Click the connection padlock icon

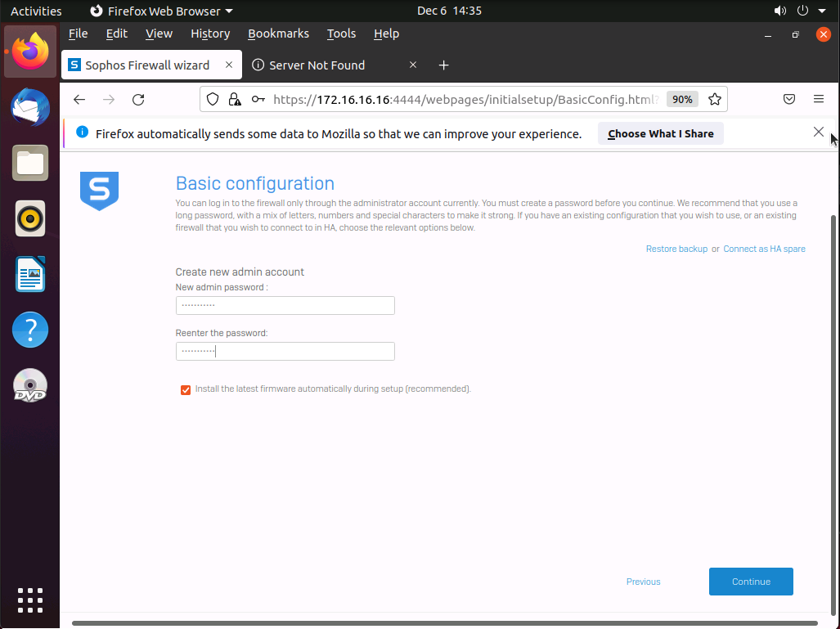235,100
